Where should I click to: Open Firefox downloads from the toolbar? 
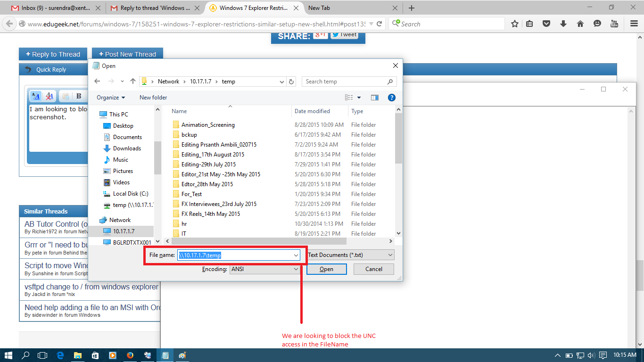click(563, 23)
